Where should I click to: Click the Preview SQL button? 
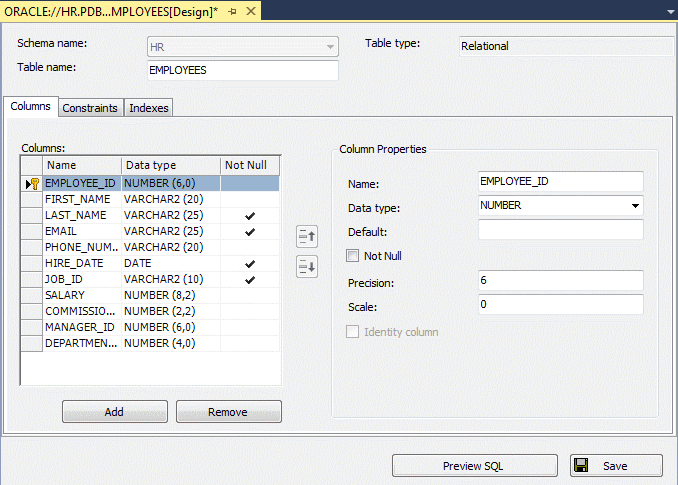[474, 466]
